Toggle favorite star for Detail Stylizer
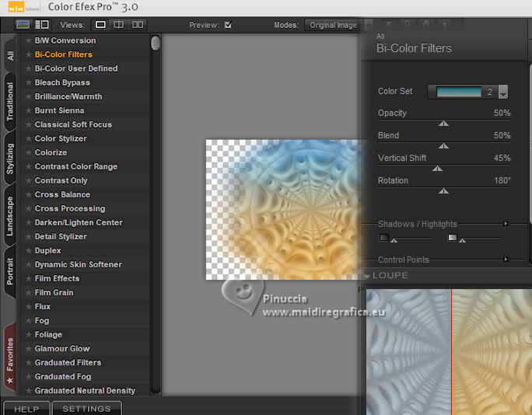 29,237
